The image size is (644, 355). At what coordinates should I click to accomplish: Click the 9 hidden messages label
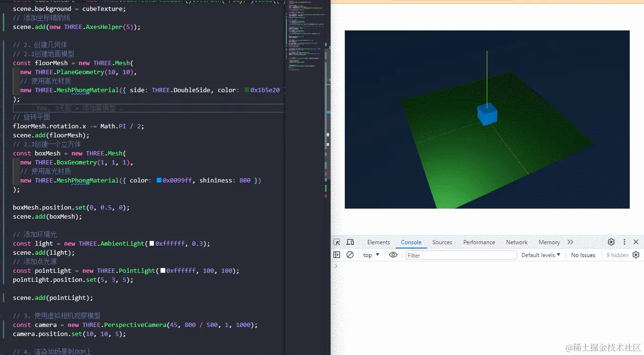point(617,255)
